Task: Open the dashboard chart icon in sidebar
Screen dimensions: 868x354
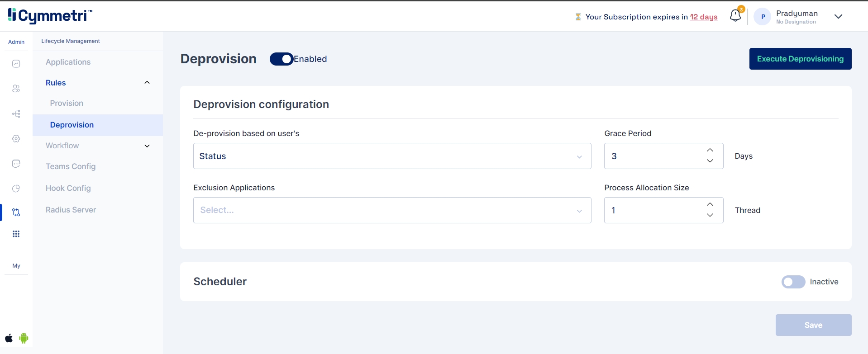Action: (x=16, y=64)
